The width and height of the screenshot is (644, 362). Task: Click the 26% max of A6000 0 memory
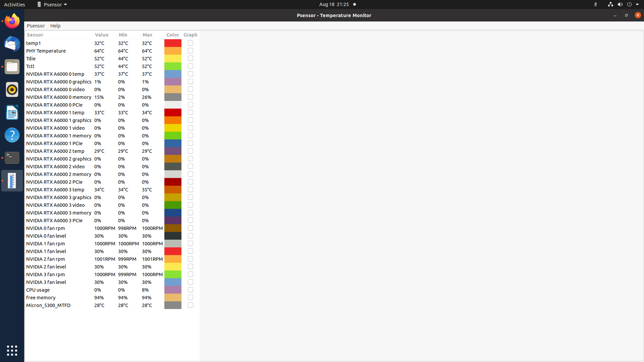[147, 97]
